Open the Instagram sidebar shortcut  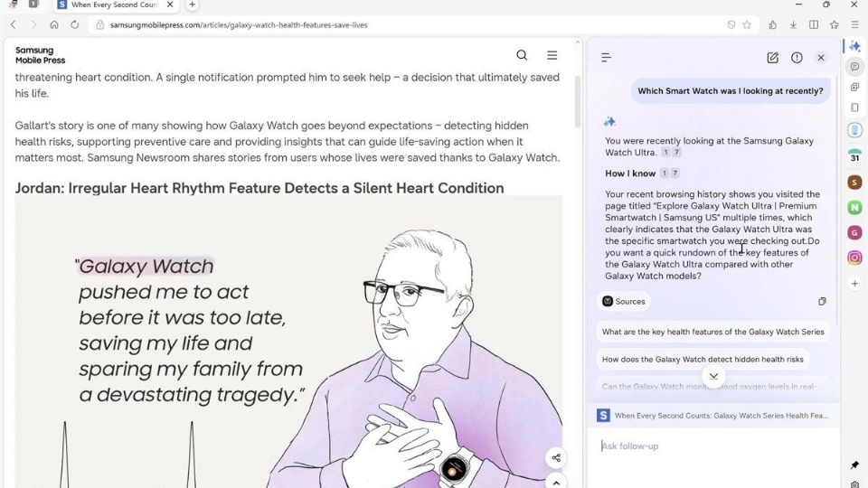coord(854,258)
